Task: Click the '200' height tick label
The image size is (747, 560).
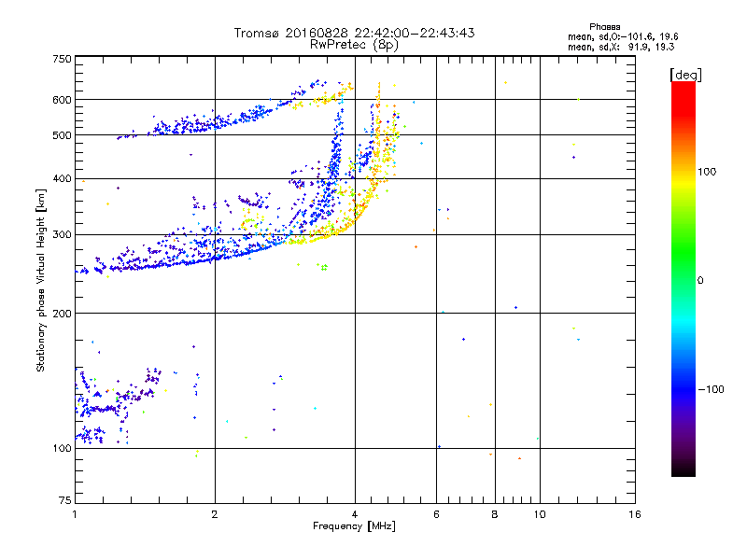Action: click(x=62, y=314)
